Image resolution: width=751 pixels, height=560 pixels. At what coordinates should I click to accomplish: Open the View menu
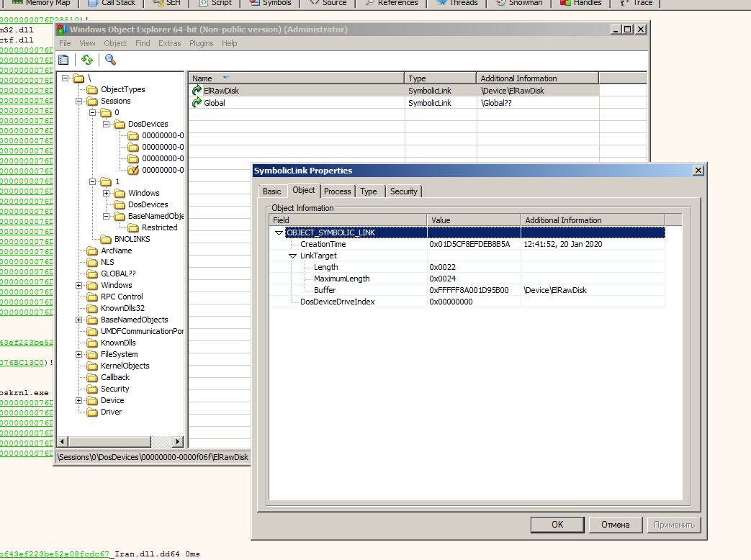pyautogui.click(x=87, y=43)
